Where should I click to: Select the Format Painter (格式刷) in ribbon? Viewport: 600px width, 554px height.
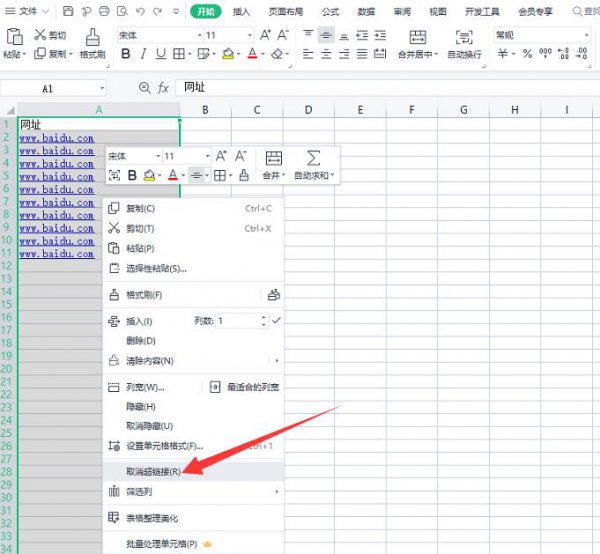(93, 43)
